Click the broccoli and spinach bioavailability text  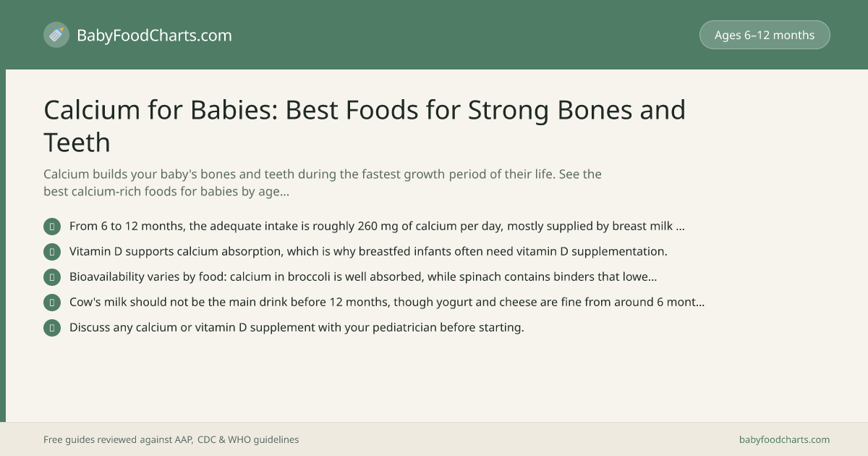click(x=363, y=276)
